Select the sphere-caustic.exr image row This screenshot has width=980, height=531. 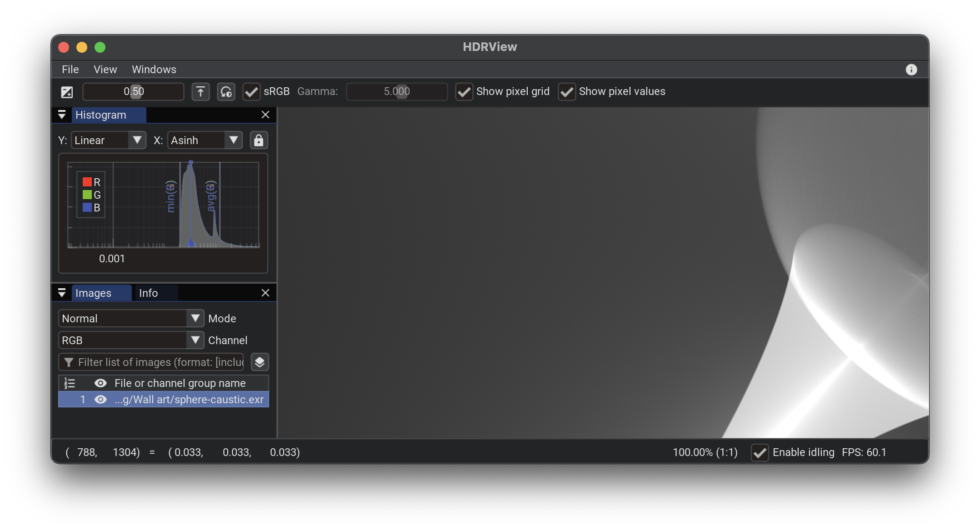189,400
